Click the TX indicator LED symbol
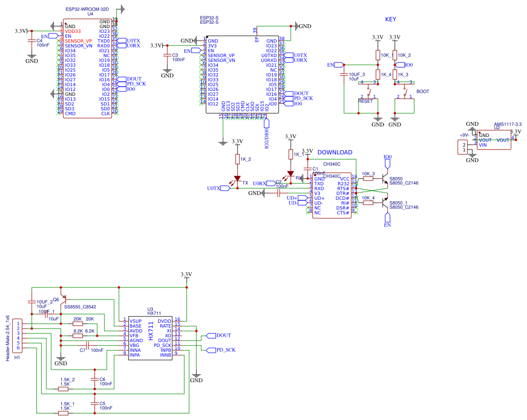The width and height of the screenshot is (527, 420). click(236, 179)
